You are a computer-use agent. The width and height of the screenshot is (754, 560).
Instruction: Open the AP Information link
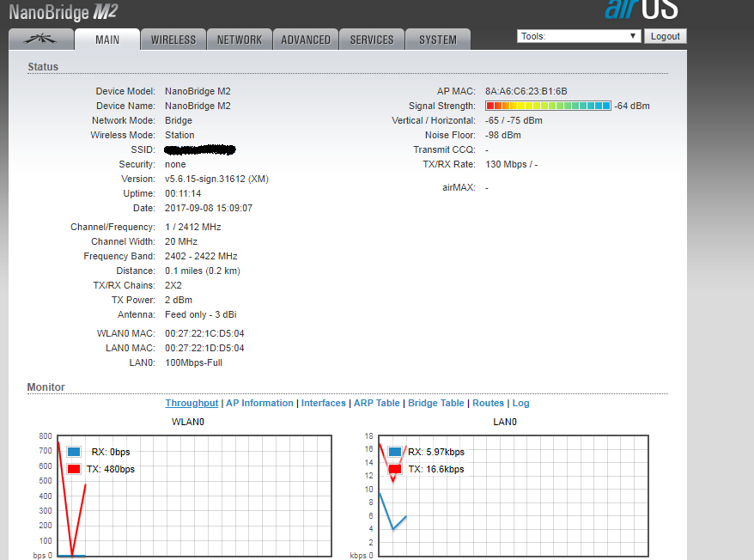(x=259, y=403)
